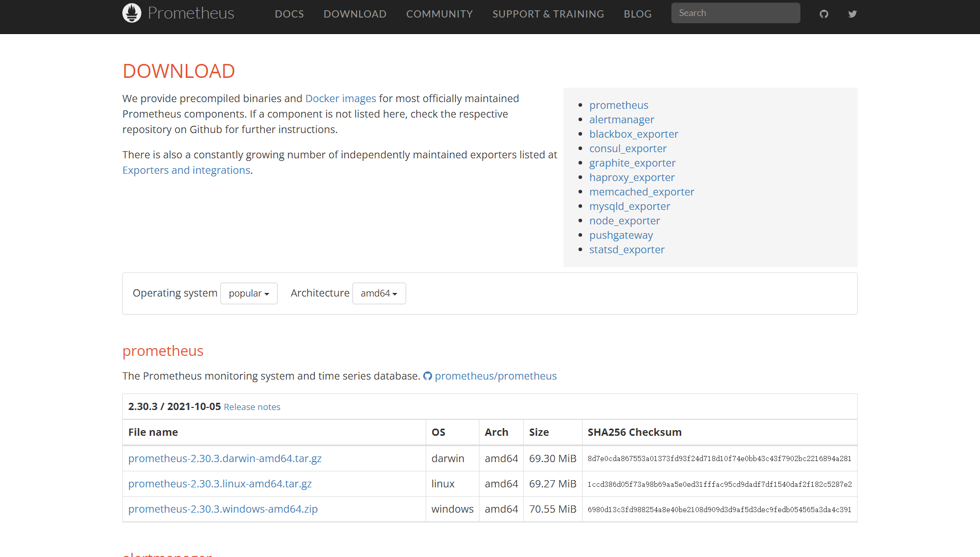Open the pushgateway component link
This screenshot has width=980, height=557.
(x=621, y=235)
